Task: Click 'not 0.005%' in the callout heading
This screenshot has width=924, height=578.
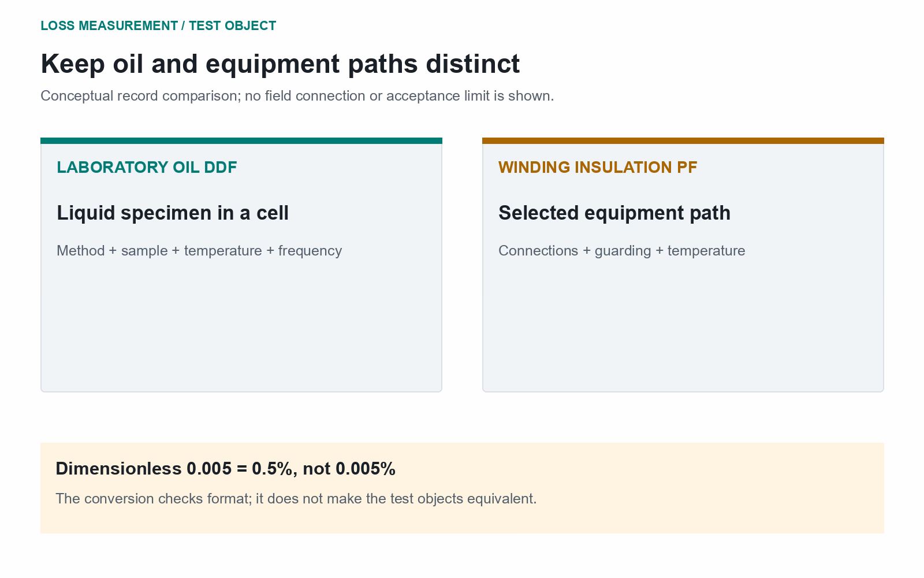Action: coord(349,469)
